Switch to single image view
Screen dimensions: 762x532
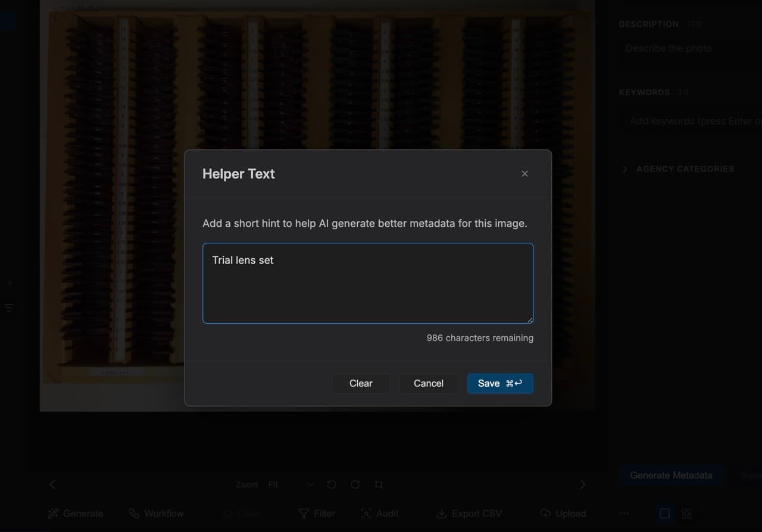pyautogui.click(x=665, y=514)
